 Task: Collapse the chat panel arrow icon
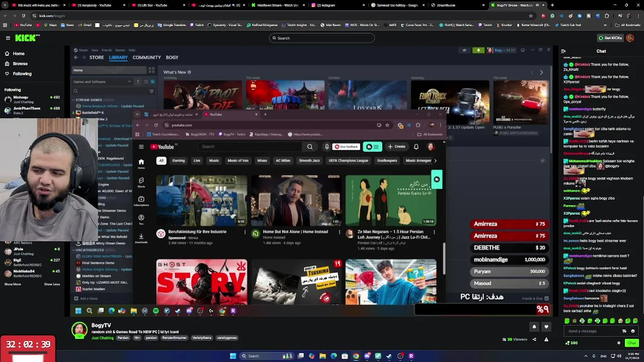coord(563,51)
